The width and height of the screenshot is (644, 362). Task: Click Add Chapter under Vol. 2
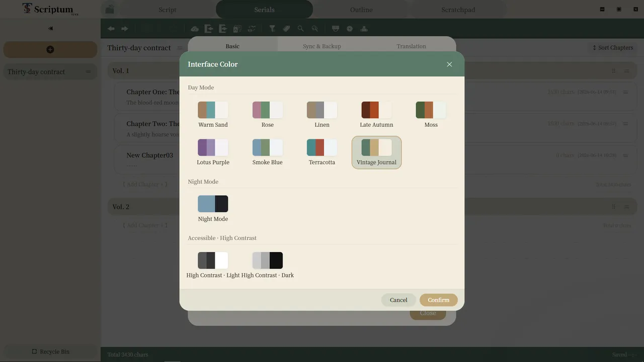point(145,225)
